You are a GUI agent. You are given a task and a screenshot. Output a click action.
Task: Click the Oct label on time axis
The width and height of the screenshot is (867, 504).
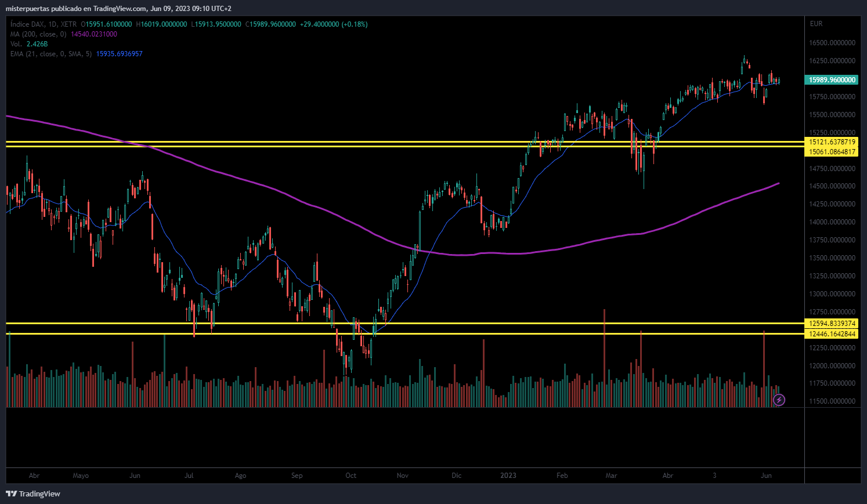(351, 476)
